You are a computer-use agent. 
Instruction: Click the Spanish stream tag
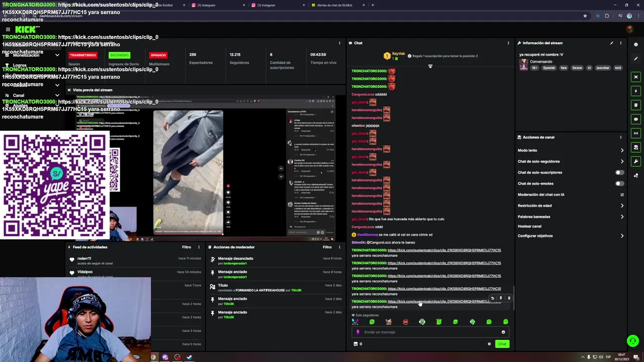(549, 68)
